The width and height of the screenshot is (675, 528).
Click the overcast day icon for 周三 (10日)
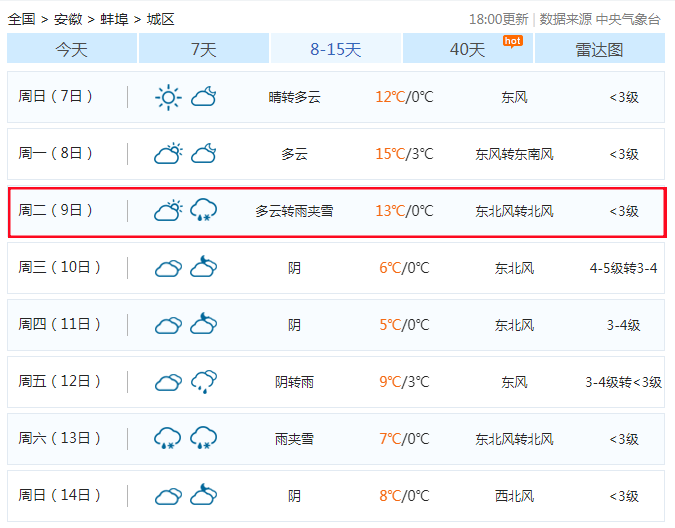pos(167,268)
